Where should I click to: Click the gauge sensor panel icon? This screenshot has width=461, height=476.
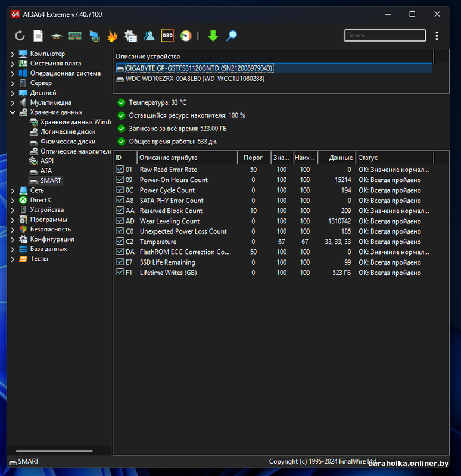coord(186,36)
